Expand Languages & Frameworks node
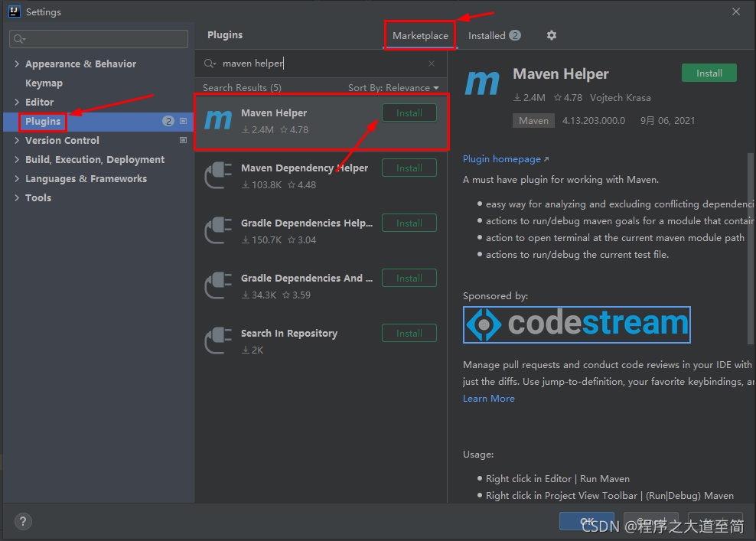 click(17, 178)
